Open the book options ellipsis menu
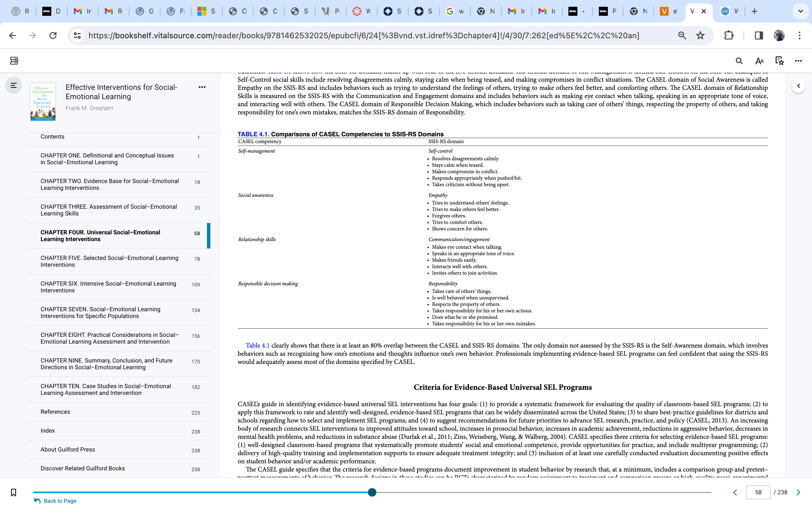This screenshot has height=507, width=812. 202,87
